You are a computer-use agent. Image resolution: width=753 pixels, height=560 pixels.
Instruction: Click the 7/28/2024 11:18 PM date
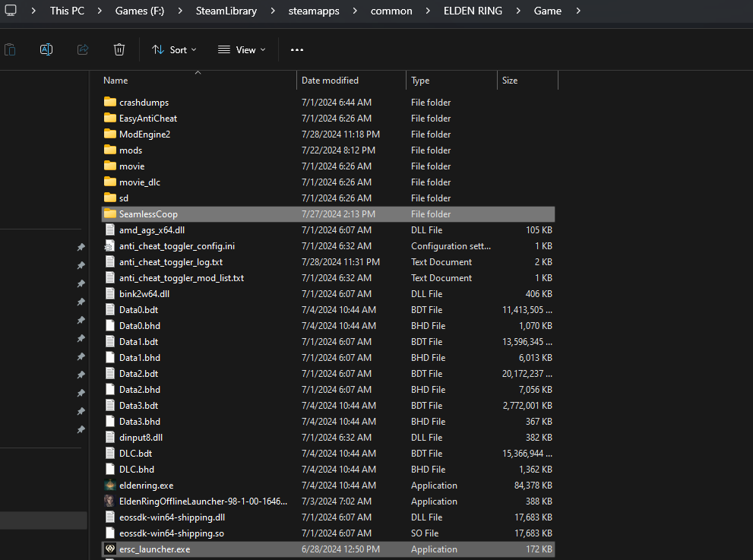click(340, 134)
